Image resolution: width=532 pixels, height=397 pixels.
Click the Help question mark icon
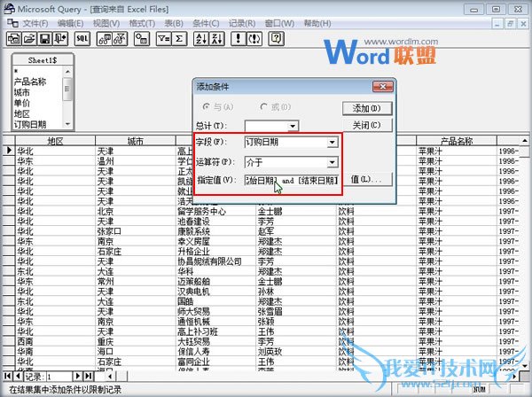[276, 39]
